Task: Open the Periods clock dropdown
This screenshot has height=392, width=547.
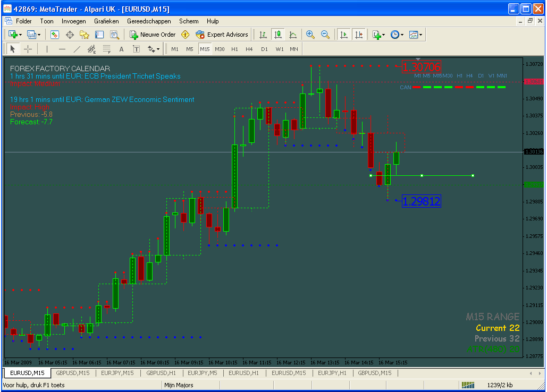Action: (x=397, y=35)
